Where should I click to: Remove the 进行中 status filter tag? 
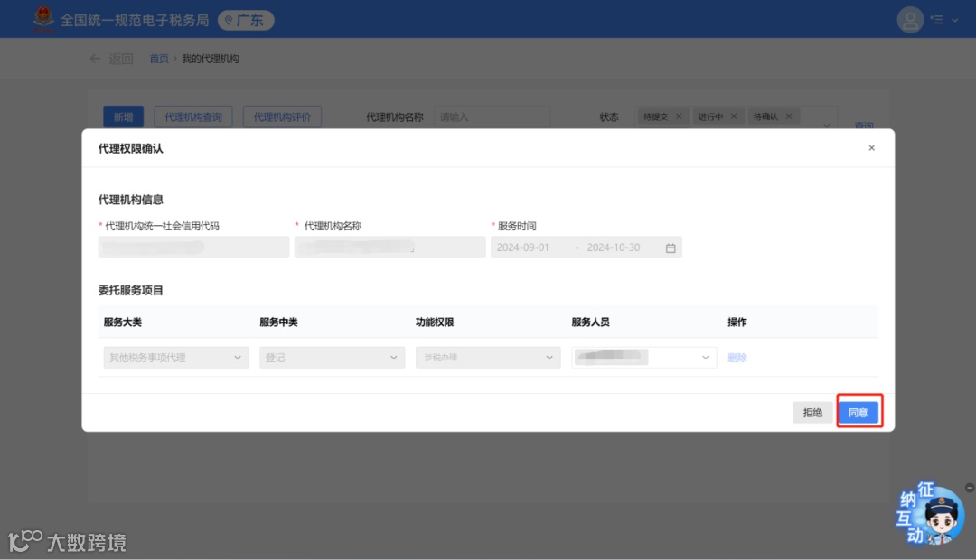click(734, 116)
